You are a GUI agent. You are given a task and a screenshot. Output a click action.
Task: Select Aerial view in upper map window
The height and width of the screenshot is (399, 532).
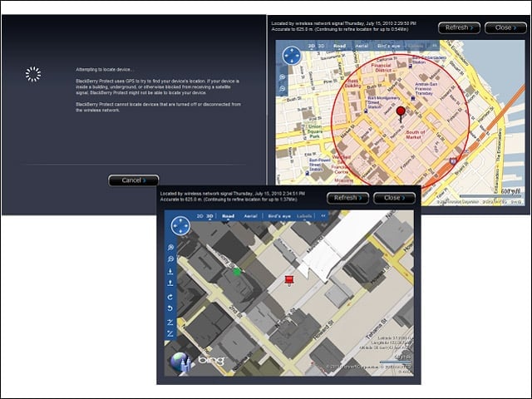click(362, 46)
